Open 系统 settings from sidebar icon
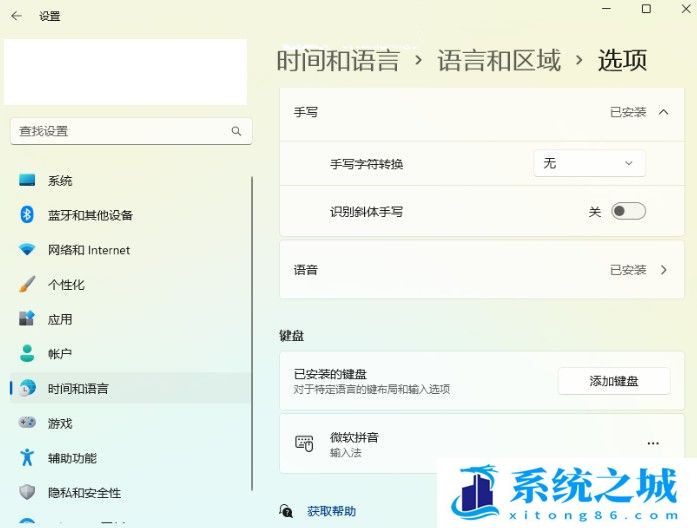The width and height of the screenshot is (697, 528). click(x=27, y=181)
